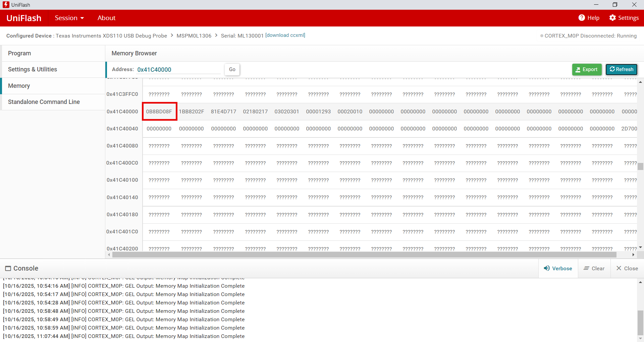Click the download ccxml link
The image size is (644, 342).
pyautogui.click(x=285, y=35)
